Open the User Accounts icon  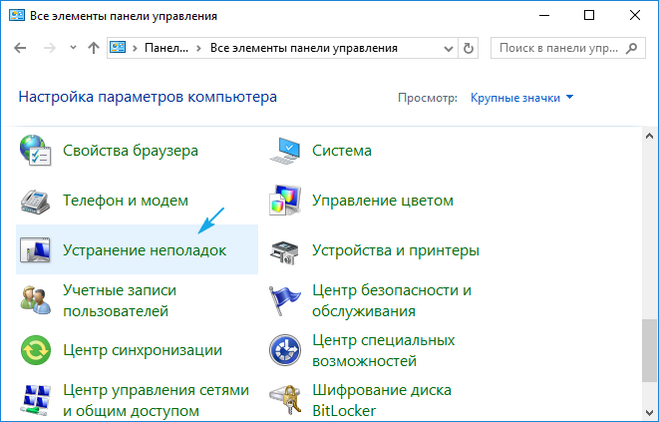coord(36,300)
